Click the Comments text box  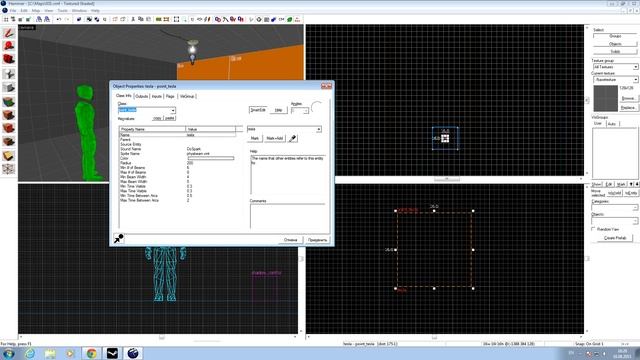pyautogui.click(x=287, y=216)
